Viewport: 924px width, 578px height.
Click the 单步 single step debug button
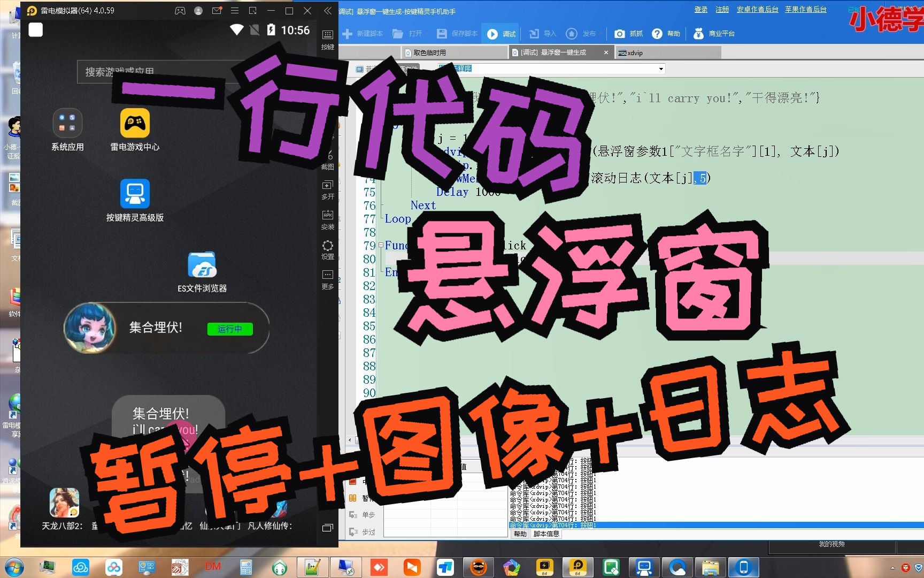363,515
